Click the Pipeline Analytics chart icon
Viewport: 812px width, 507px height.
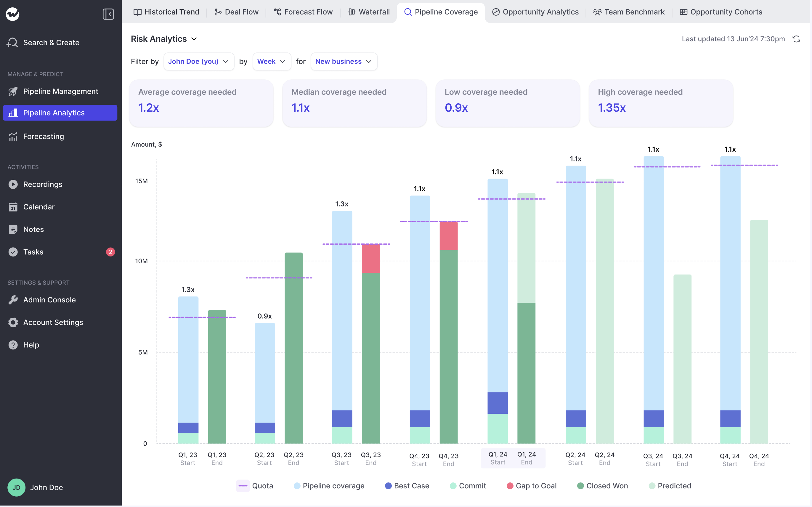click(13, 113)
